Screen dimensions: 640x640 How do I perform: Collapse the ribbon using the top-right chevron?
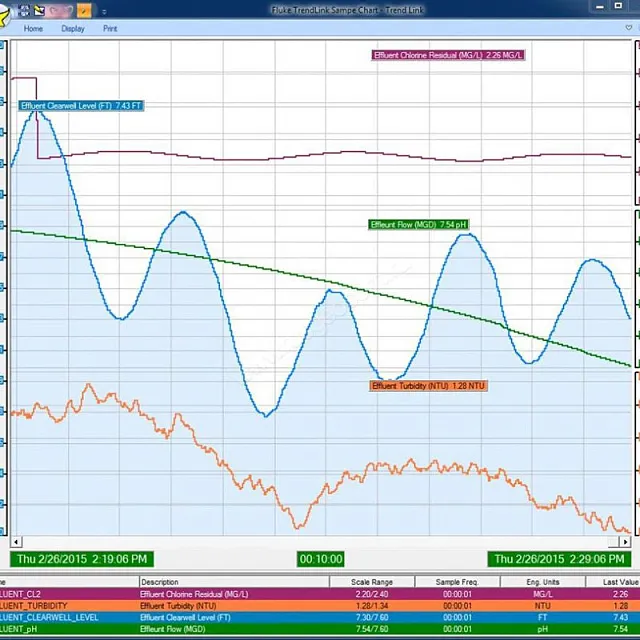[x=631, y=28]
